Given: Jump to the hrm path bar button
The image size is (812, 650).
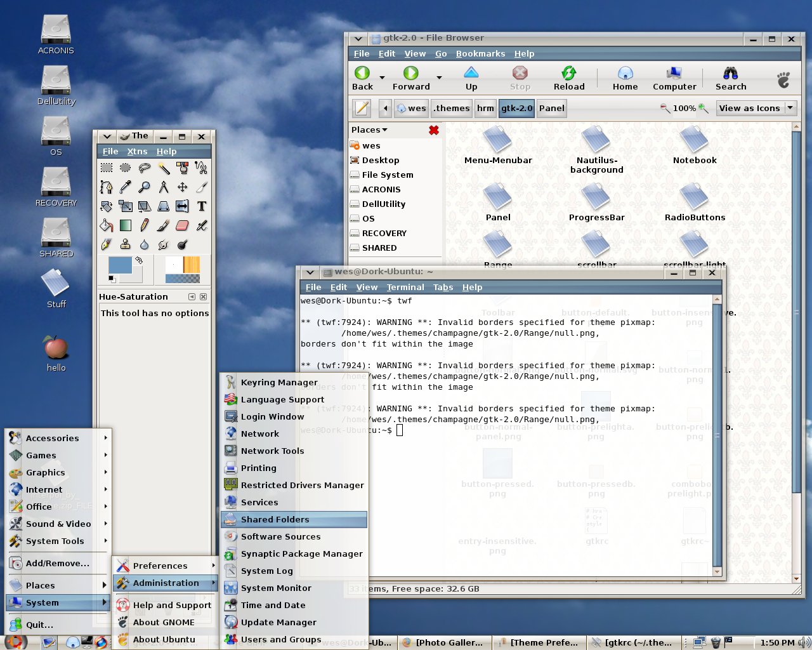Looking at the screenshot, I should click(485, 109).
